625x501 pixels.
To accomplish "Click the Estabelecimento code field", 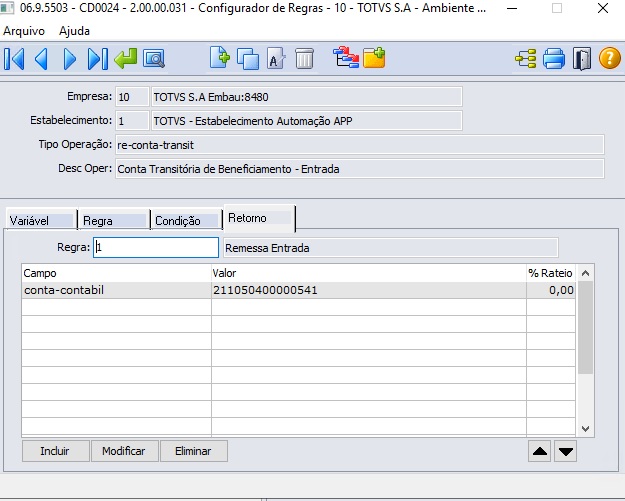I will 132,121.
